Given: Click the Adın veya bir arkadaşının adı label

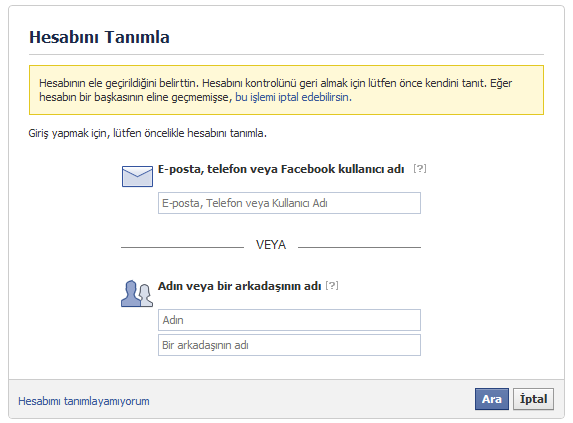Looking at the screenshot, I should coord(239,286).
